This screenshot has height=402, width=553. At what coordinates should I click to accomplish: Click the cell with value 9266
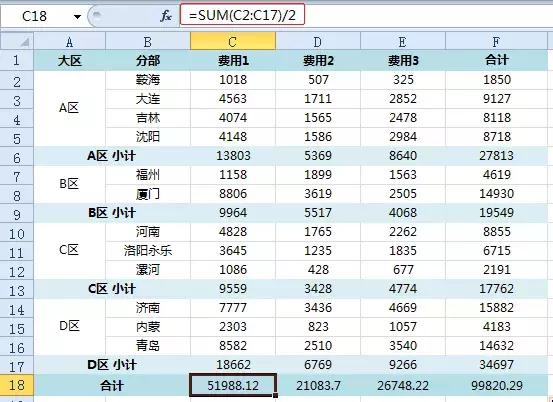coord(403,365)
